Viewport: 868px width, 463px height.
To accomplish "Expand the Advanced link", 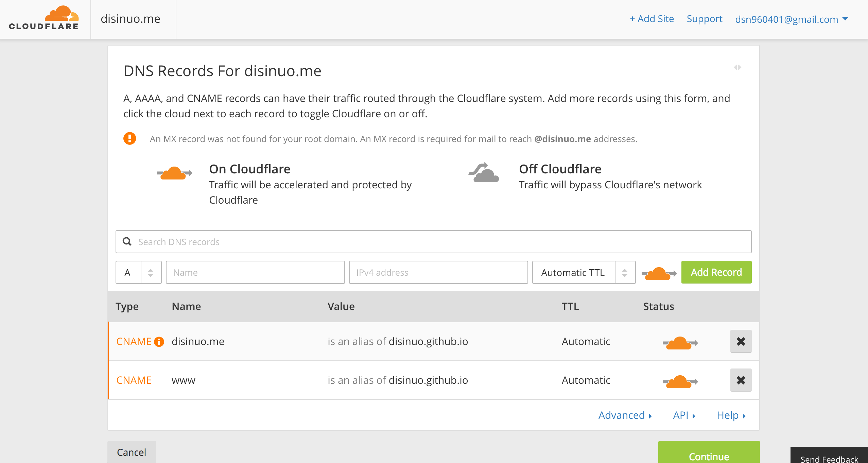I will click(625, 415).
